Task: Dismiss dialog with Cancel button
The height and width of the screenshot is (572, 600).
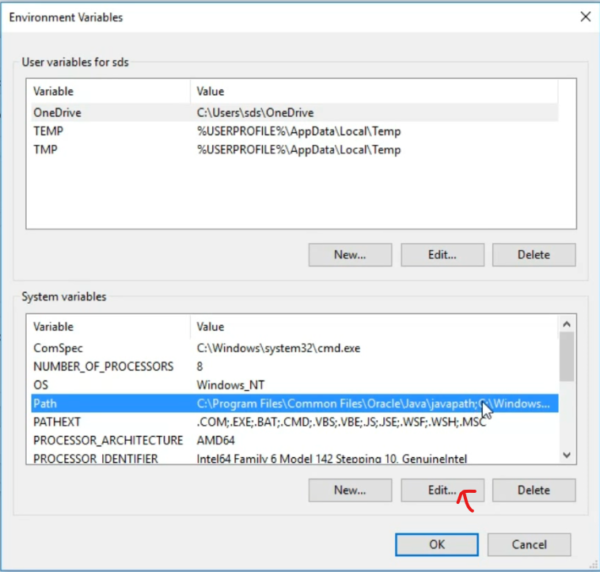Action: [x=529, y=544]
